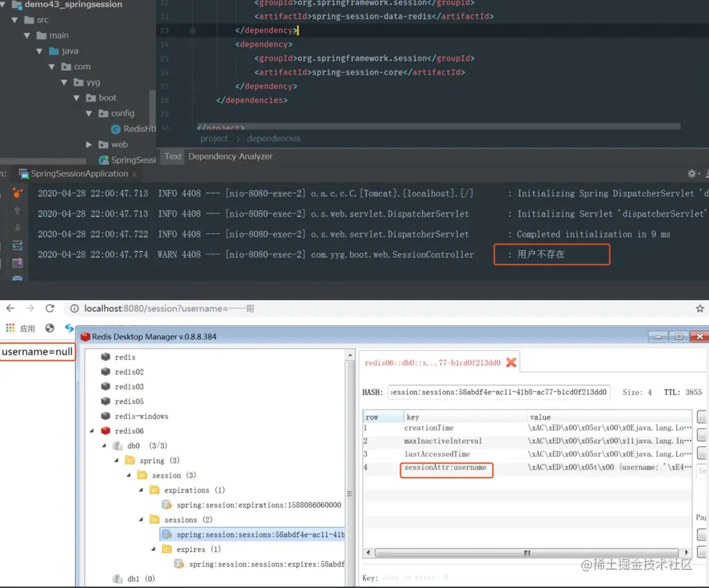Switch to the Text tab of pom editor
The height and width of the screenshot is (588, 709).
click(x=173, y=157)
